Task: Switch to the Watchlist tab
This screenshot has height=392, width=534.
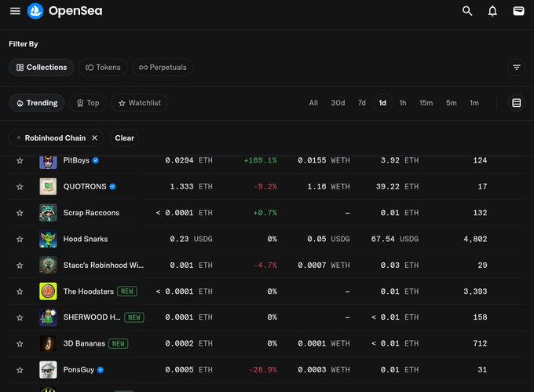Action: (x=139, y=103)
